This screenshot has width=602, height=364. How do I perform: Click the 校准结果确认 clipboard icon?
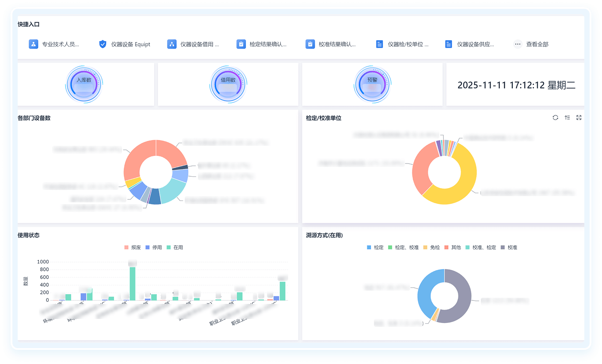click(x=310, y=44)
